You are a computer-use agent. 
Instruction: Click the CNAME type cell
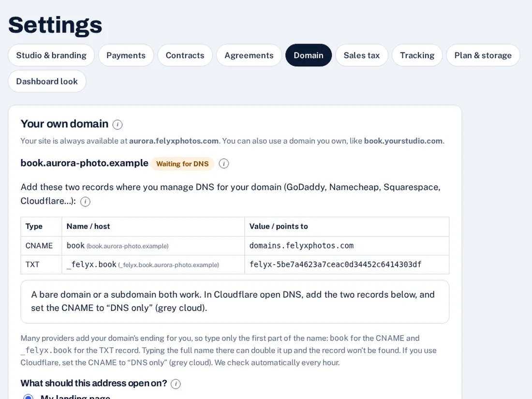(x=41, y=246)
